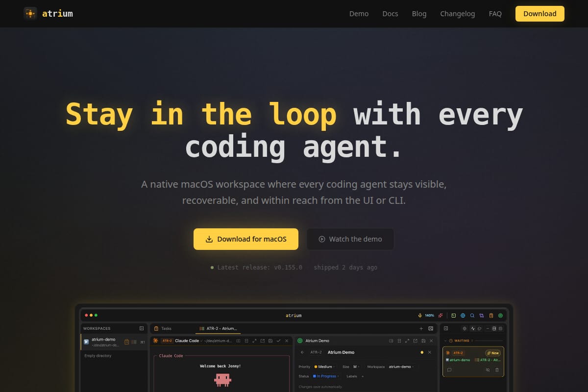Select the list layout icon in the right panel
588x392 pixels.
coord(501,328)
